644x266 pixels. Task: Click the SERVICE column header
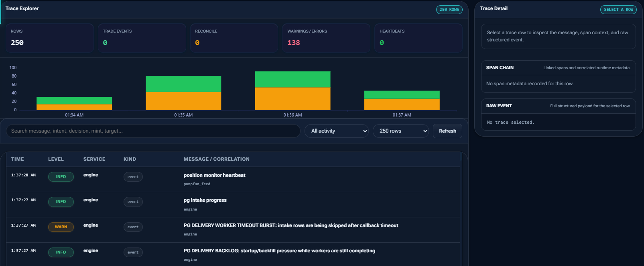pyautogui.click(x=94, y=159)
